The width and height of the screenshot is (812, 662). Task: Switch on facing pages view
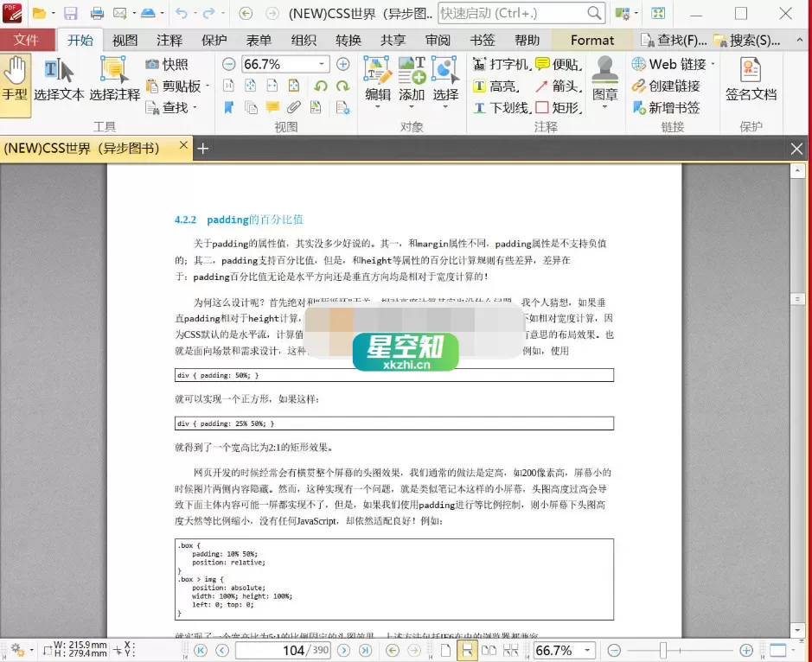tap(489, 651)
